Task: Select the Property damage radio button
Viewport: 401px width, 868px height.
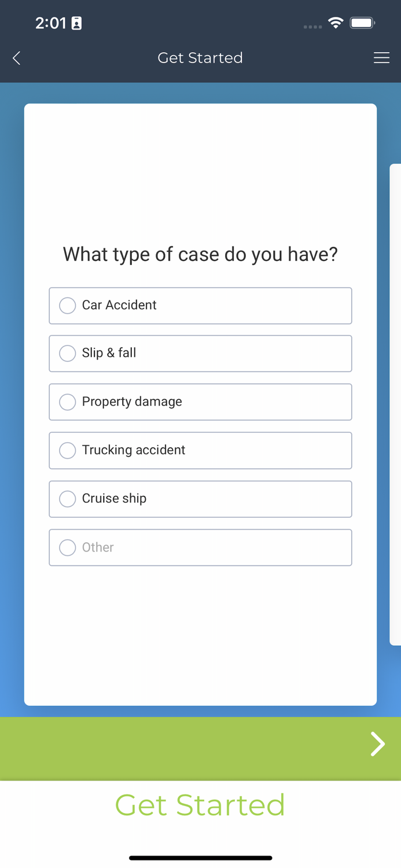Action: click(200, 402)
